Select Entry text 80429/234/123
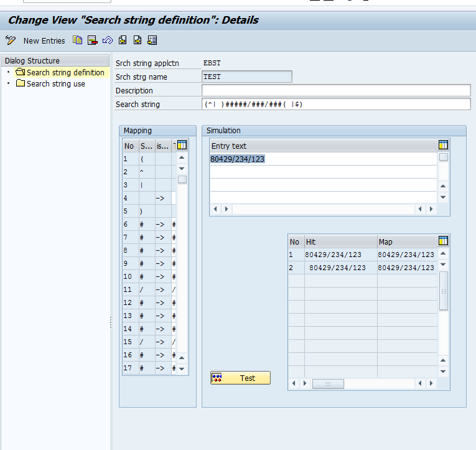 tap(238, 159)
